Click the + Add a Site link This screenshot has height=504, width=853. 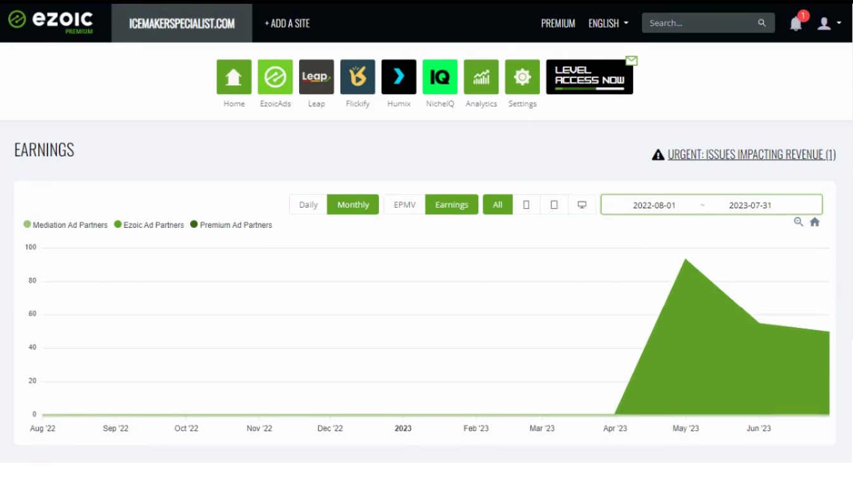(287, 23)
